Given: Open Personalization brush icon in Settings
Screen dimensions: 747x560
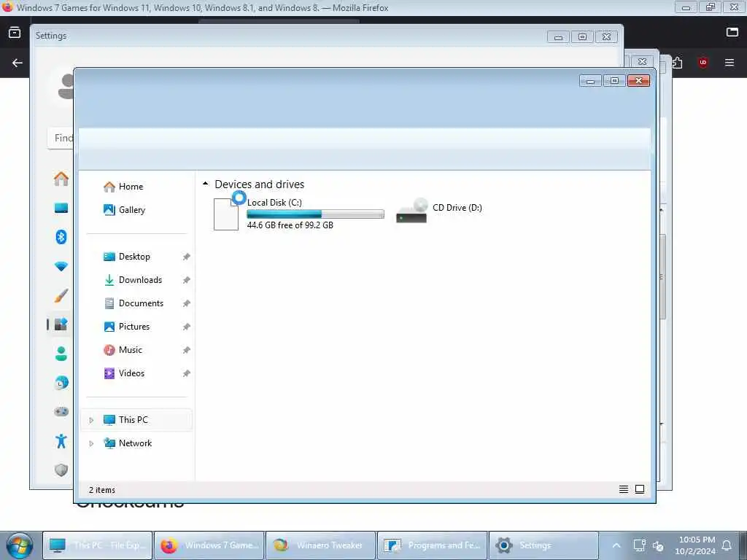Looking at the screenshot, I should 61,295.
